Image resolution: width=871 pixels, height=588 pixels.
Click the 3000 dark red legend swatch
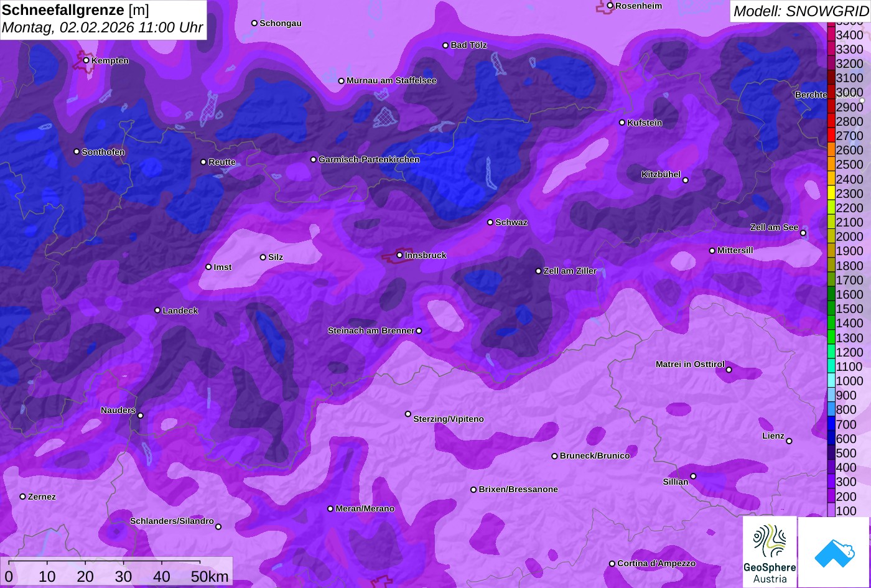[831, 92]
